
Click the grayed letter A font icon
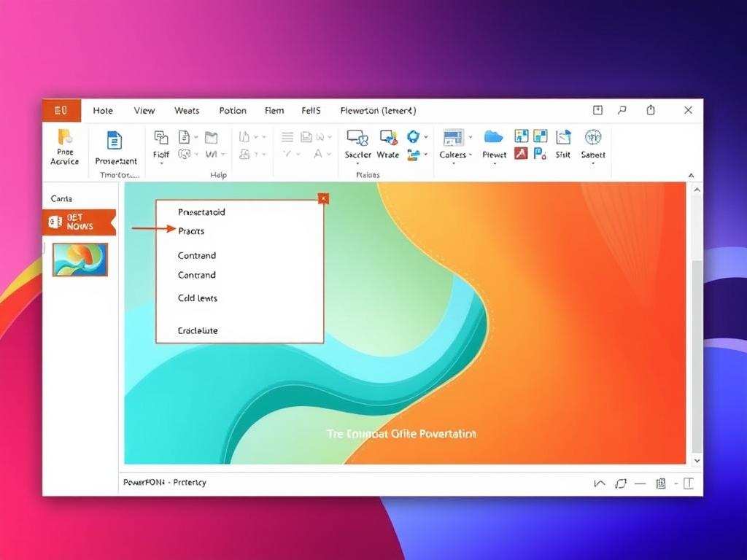click(x=318, y=154)
